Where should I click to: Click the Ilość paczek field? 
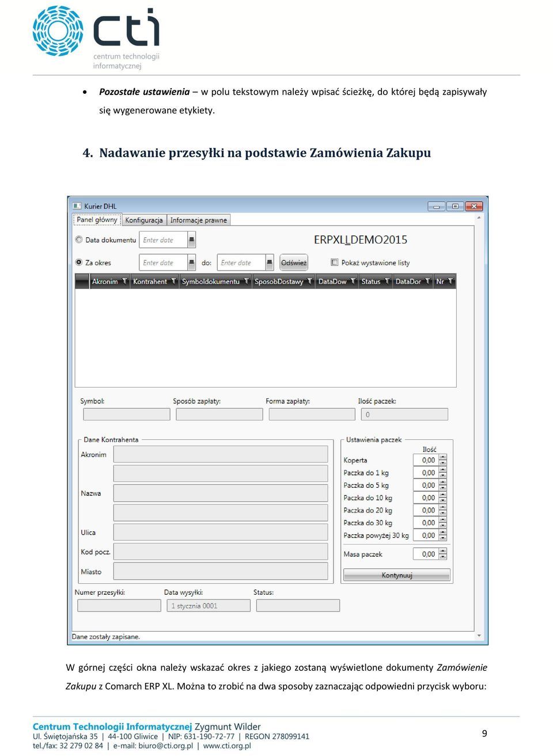[404, 414]
